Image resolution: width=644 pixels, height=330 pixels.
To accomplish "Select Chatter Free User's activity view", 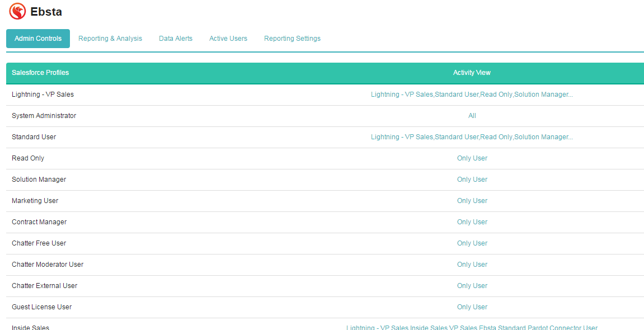I will click(472, 243).
